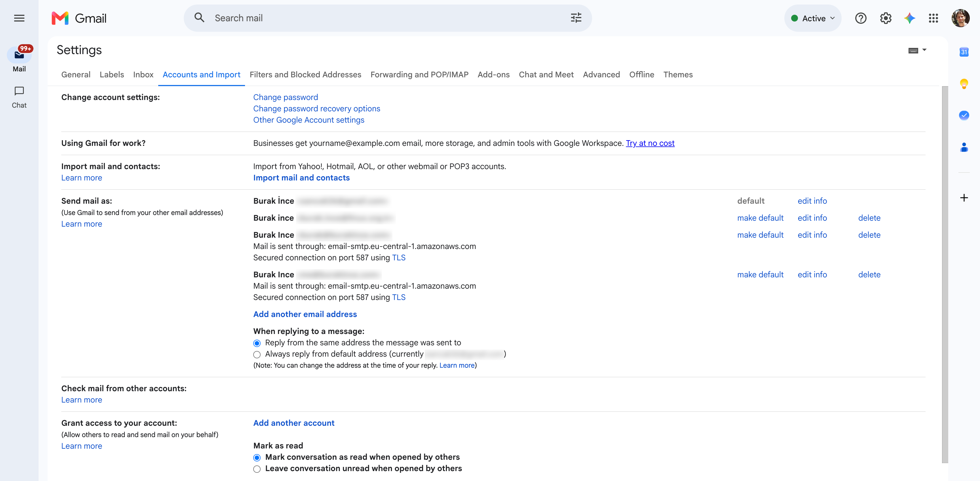This screenshot has width=980, height=481.
Task: Open the Chat and Meet tab
Action: (x=546, y=75)
